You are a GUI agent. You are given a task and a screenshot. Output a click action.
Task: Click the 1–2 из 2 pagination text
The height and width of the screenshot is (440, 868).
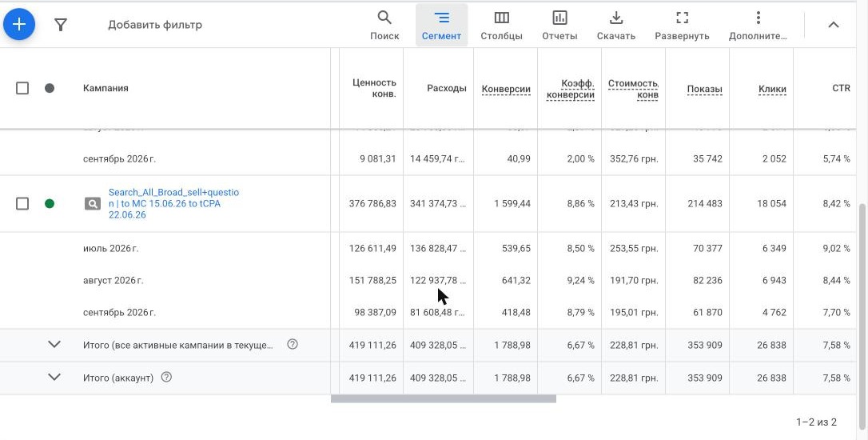pos(816,422)
